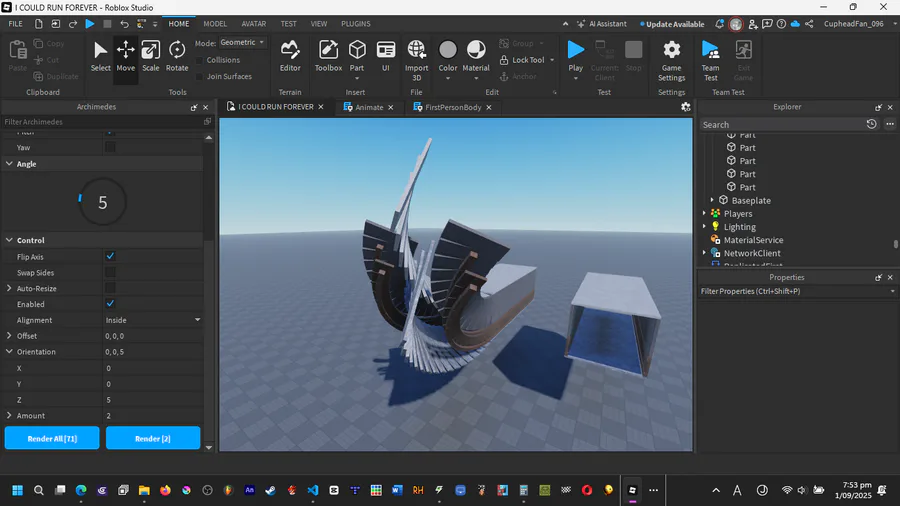The width and height of the screenshot is (900, 506).
Task: Switch to the FirstPersonBody tab
Action: click(x=453, y=107)
